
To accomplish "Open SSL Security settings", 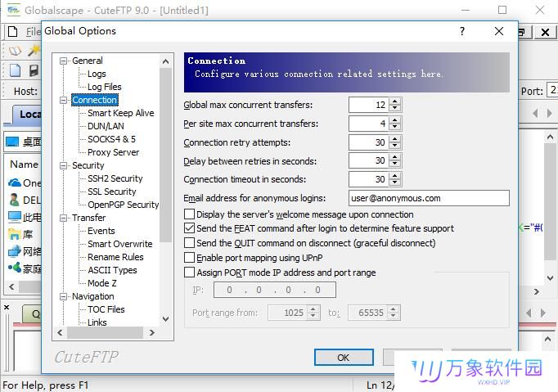I will coord(112,191).
